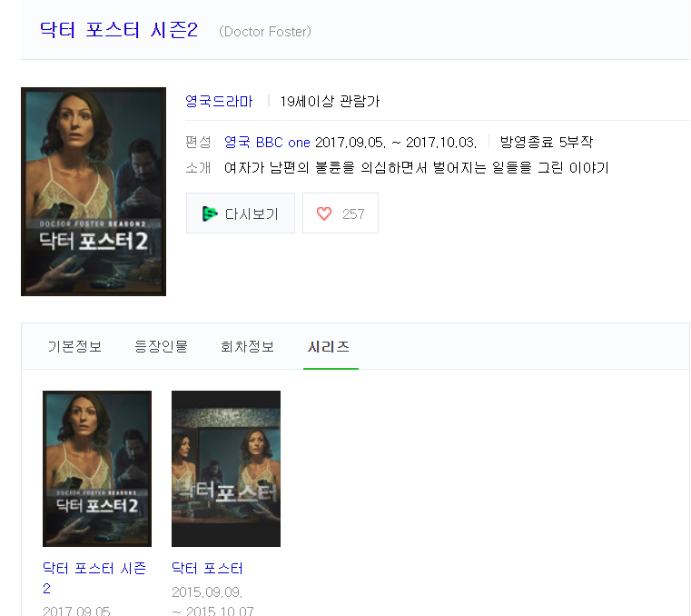Open the 닥터 포스터 시즌 2 series link

tap(94, 578)
